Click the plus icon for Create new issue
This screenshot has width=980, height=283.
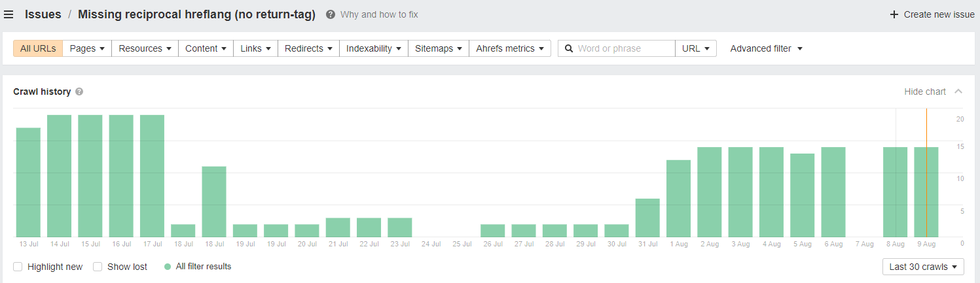coord(894,14)
